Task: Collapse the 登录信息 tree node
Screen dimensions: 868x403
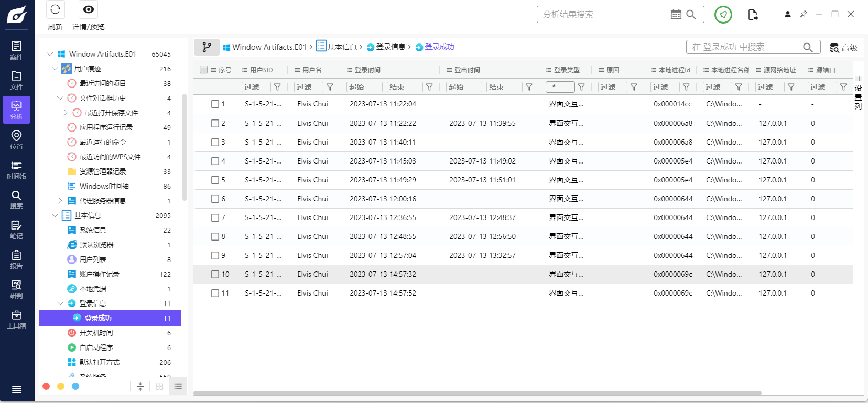Action: click(60, 303)
